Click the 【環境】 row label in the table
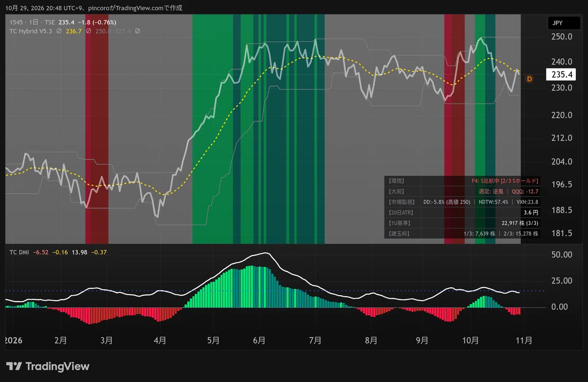The image size is (588, 382). coord(397,181)
